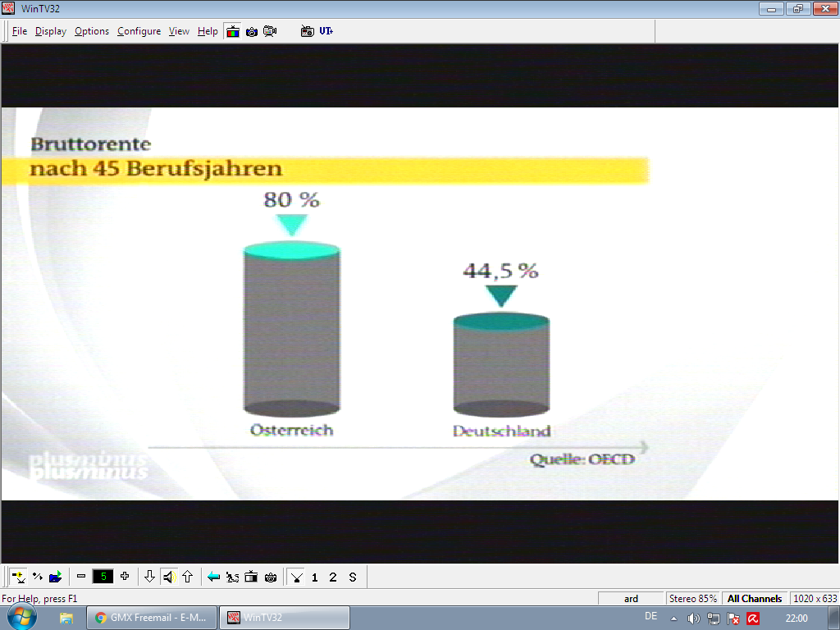Increase channel with the plus button
The width and height of the screenshot is (840, 630).
point(125,577)
